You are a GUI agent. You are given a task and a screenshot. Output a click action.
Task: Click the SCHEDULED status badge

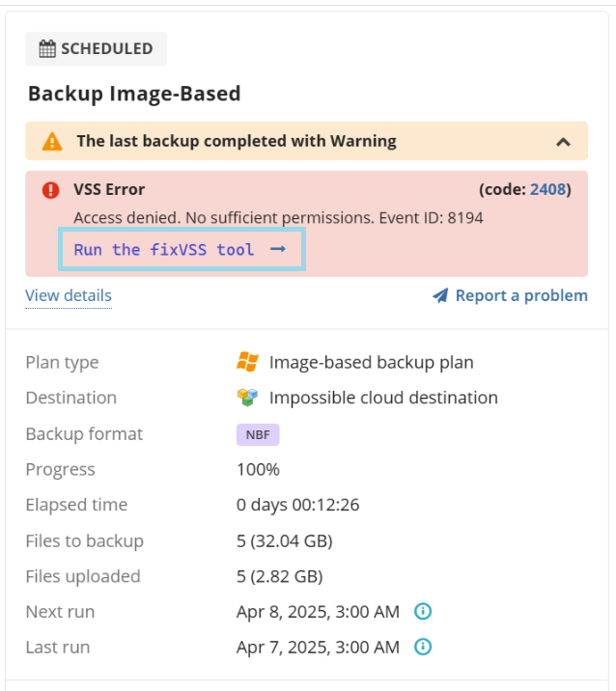[97, 49]
